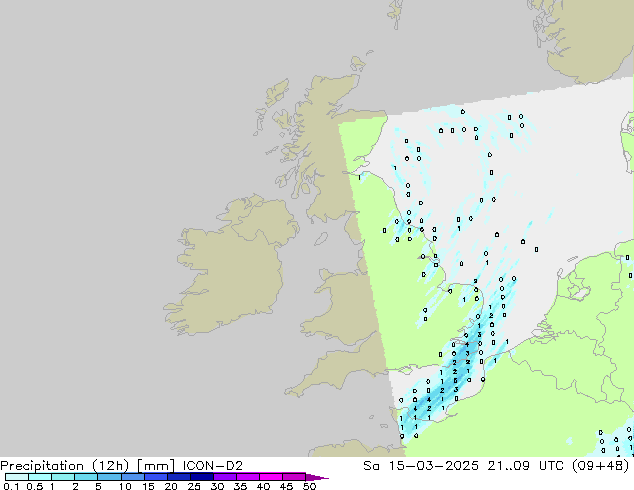
Task: Click the 0.1–0.5 mm palest legend swatch
Action: coord(17,477)
